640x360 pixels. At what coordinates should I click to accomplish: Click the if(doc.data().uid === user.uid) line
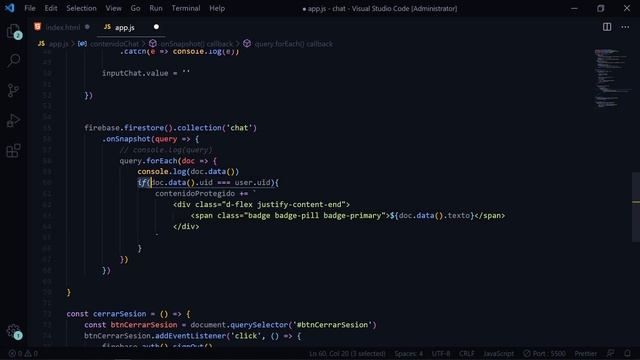point(208,182)
